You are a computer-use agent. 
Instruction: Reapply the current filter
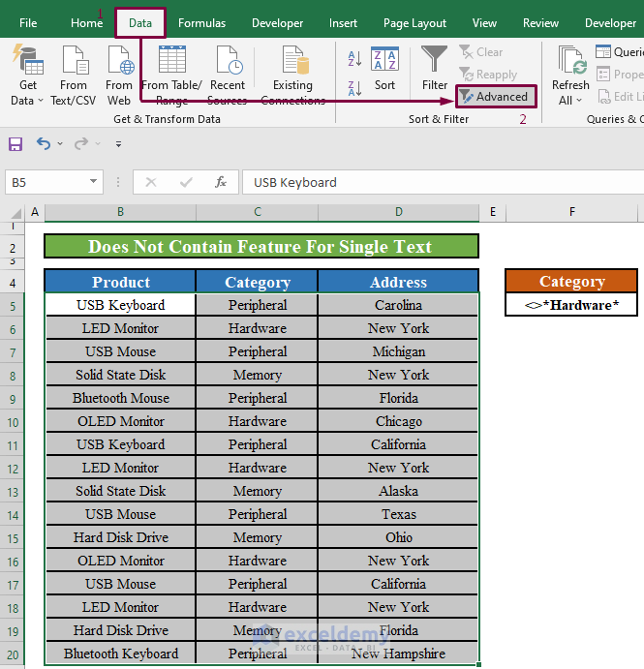tap(488, 75)
